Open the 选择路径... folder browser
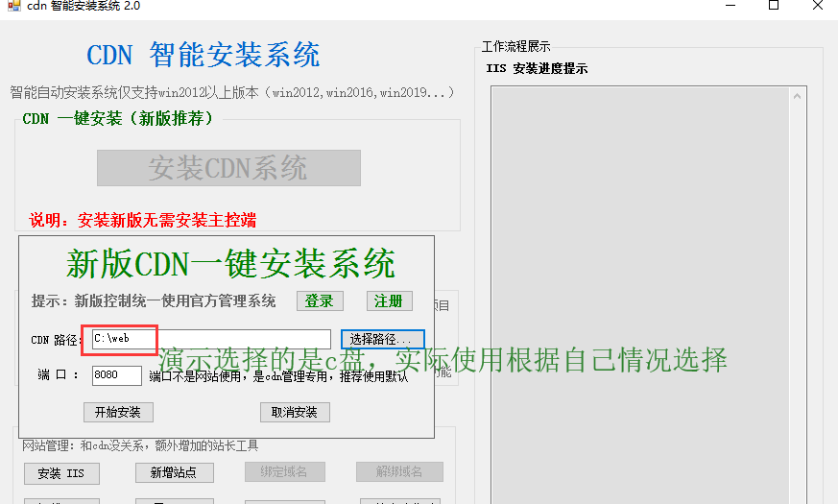838x504 pixels. pos(382,339)
